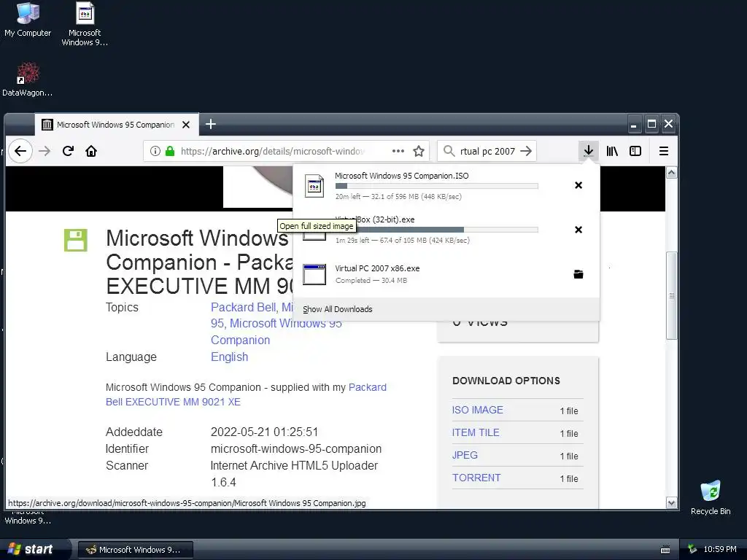The height and width of the screenshot is (560, 747).
Task: Show site information for archive.org
Action: coord(155,151)
